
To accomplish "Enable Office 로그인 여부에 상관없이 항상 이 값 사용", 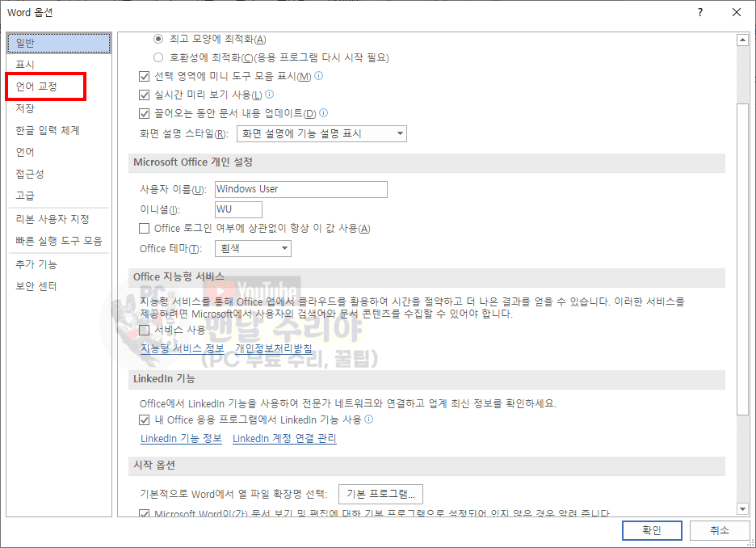I will coord(144,228).
